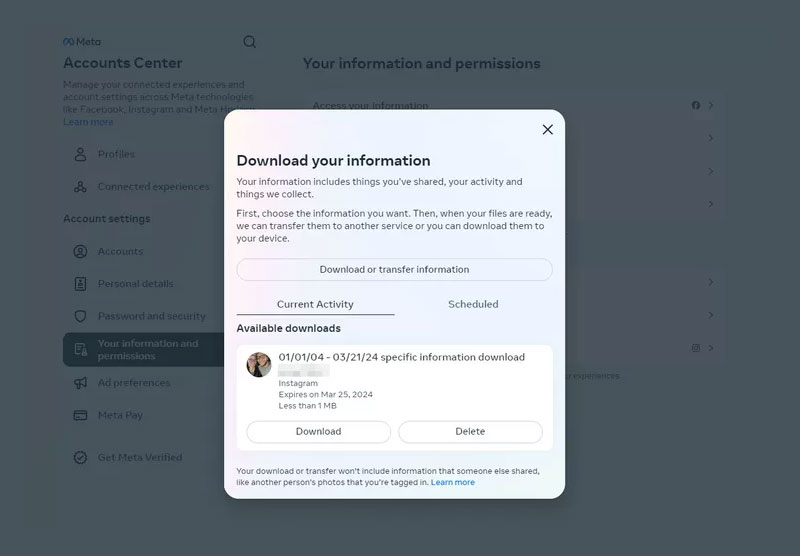
Task: Click the Password and security shield icon
Action: 80,316
